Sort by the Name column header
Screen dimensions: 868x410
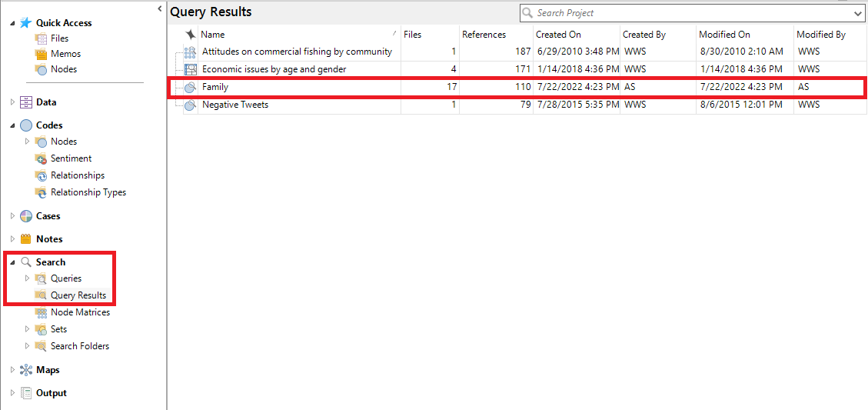click(x=299, y=35)
